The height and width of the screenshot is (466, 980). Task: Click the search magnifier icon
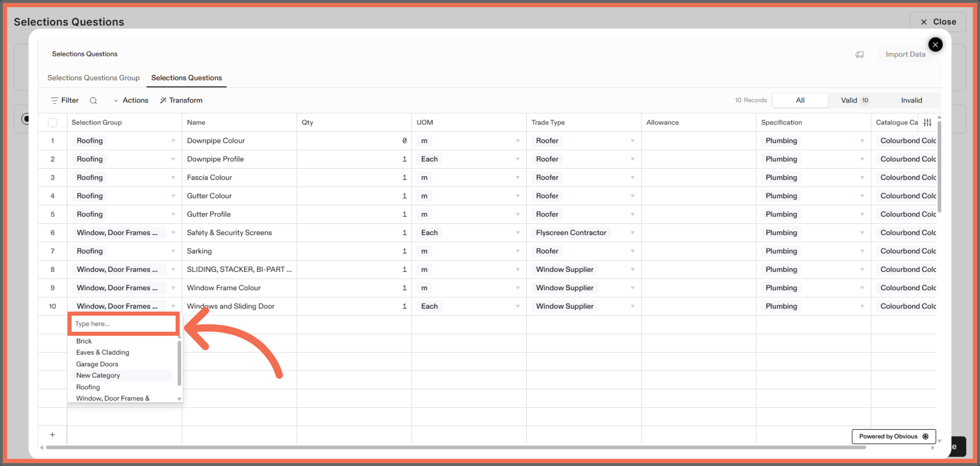click(x=94, y=101)
